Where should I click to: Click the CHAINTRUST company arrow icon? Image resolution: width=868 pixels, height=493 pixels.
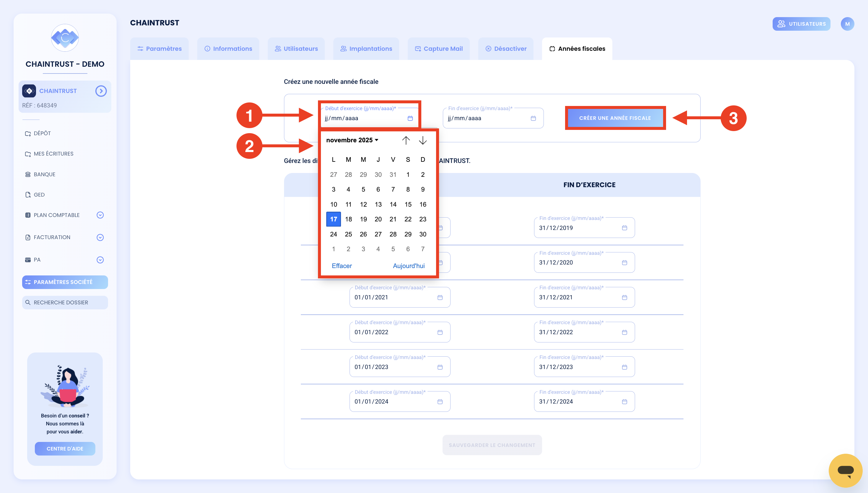(x=101, y=91)
